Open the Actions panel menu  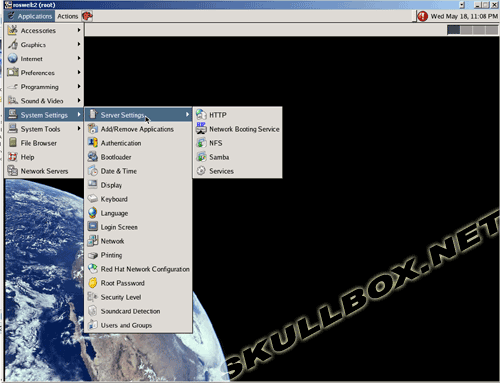pyautogui.click(x=68, y=16)
